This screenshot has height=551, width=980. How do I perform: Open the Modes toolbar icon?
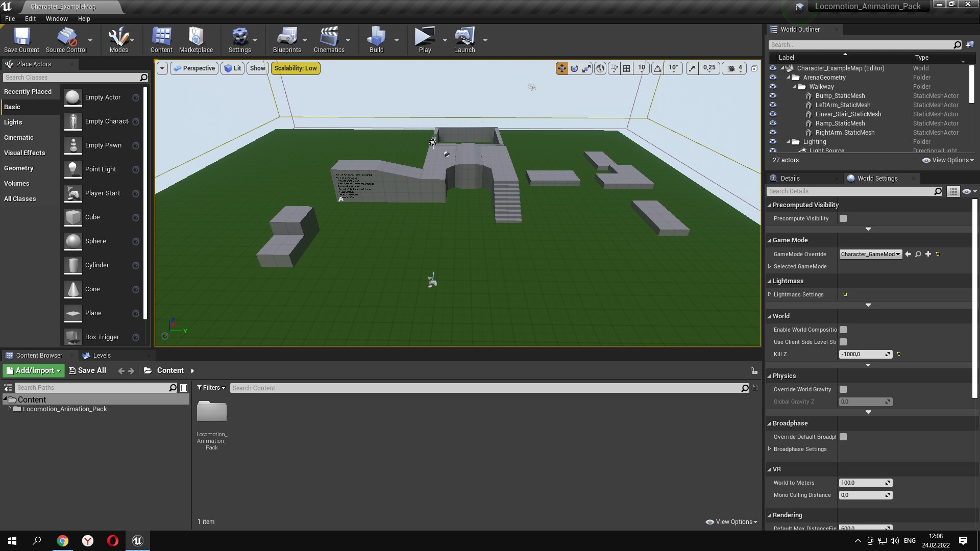118,40
